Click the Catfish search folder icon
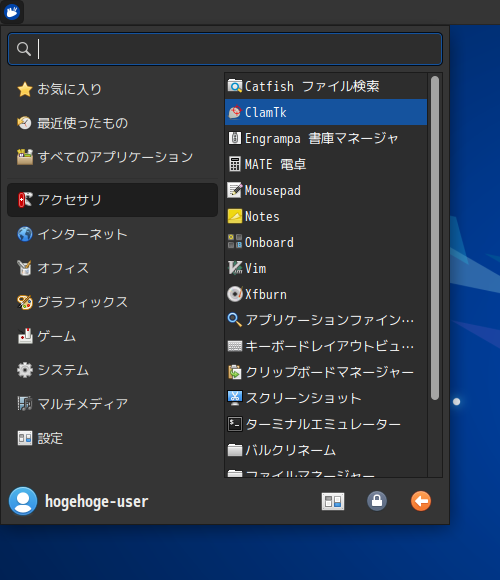Screen dimensions: 500x580 pos(234,86)
